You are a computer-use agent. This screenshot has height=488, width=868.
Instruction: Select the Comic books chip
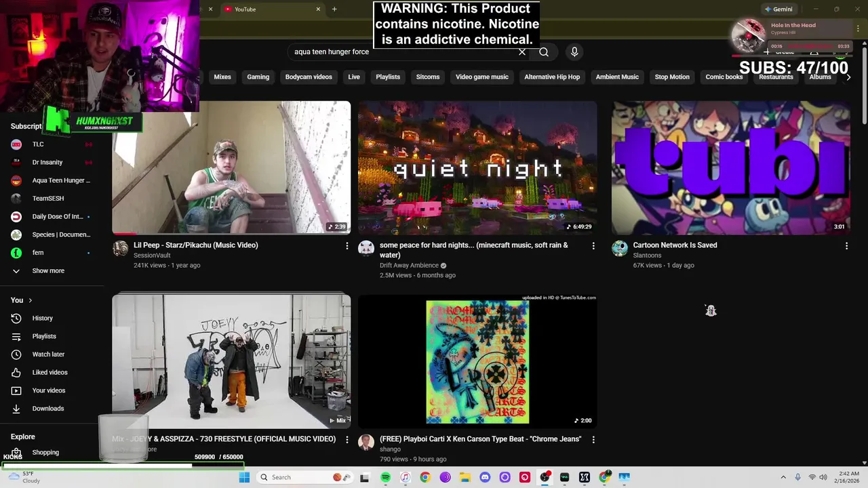point(724,77)
